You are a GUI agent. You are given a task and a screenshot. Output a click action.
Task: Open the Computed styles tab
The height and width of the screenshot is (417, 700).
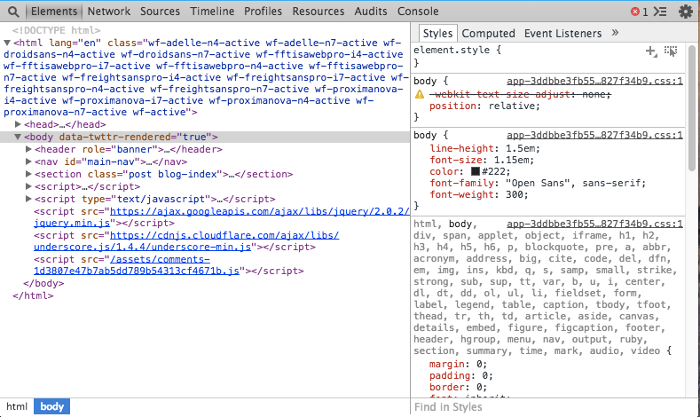tap(489, 33)
